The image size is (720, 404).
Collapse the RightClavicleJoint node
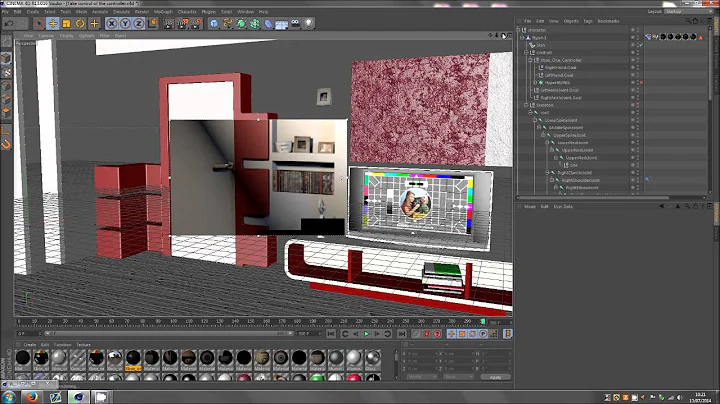pyautogui.click(x=547, y=173)
